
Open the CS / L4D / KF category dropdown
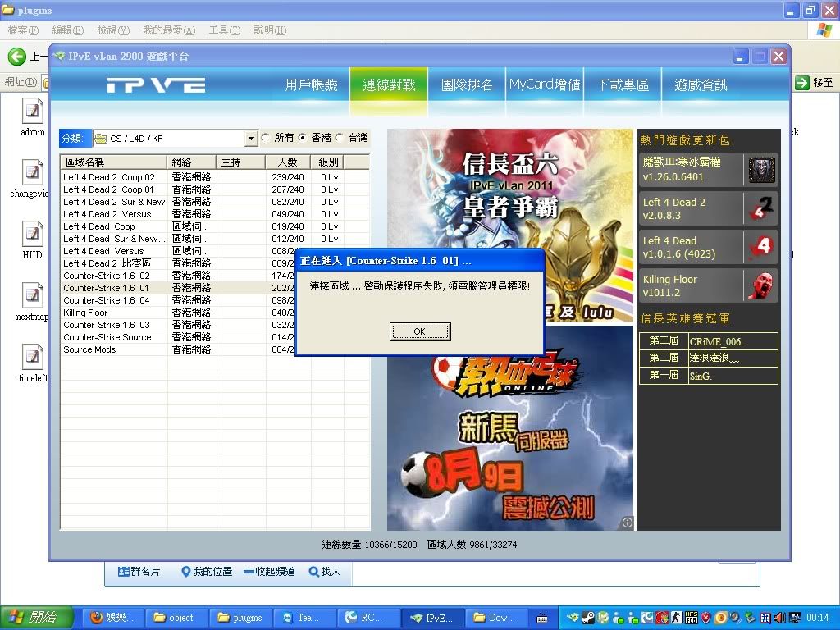[251, 139]
